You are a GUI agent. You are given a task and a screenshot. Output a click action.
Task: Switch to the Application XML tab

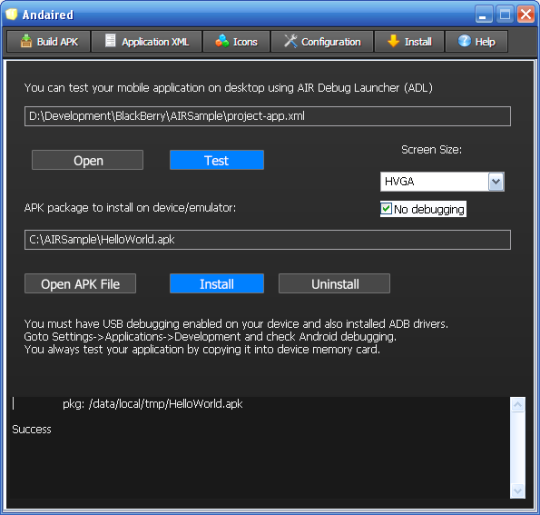tap(146, 41)
